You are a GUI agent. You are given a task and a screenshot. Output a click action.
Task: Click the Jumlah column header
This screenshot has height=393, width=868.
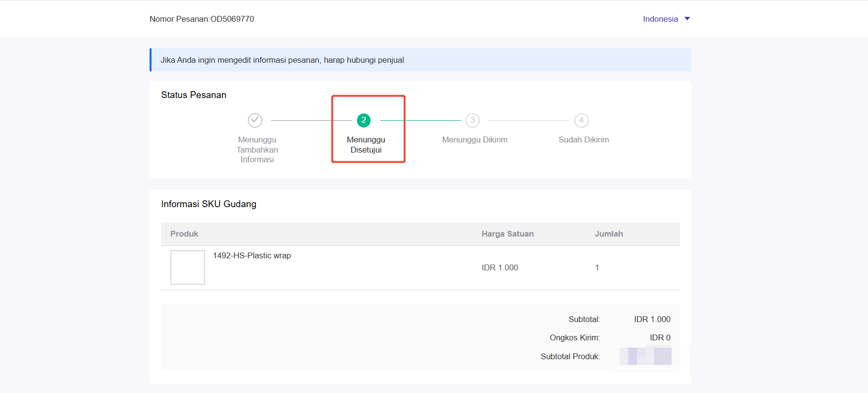click(608, 234)
